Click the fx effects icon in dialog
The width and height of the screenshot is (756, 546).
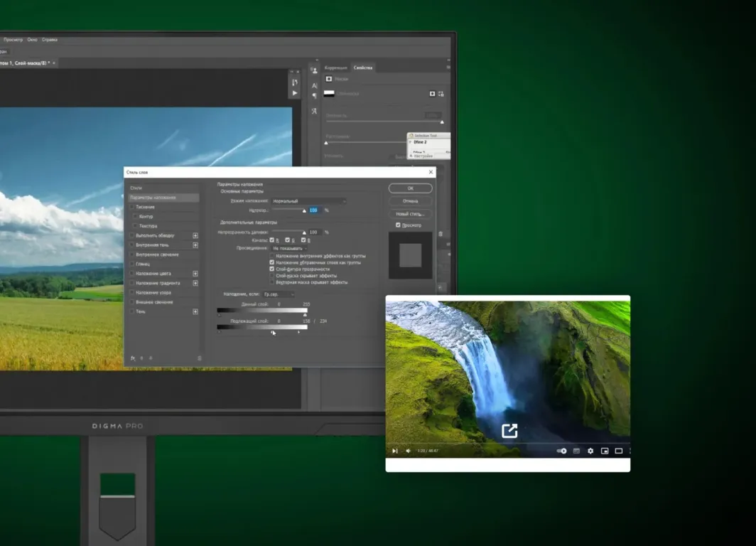tap(133, 358)
